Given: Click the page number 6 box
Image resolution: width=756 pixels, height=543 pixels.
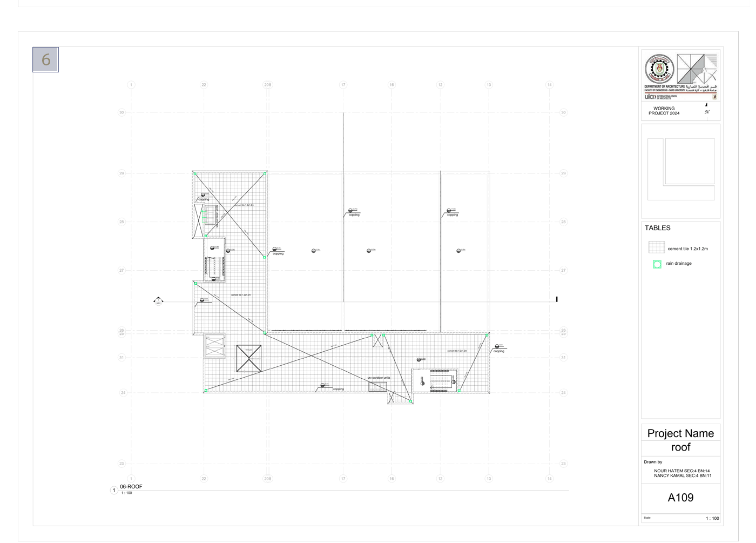Looking at the screenshot, I should 45,59.
